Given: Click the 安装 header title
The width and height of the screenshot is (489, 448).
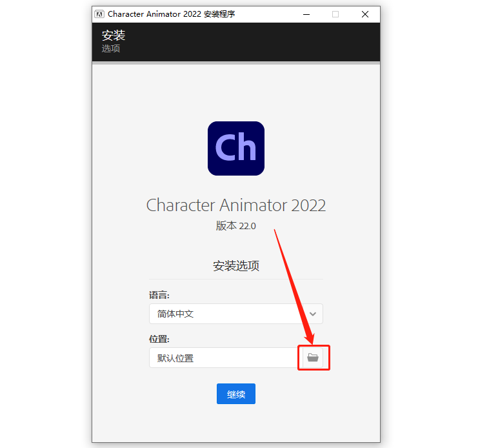Looking at the screenshot, I should pyautogui.click(x=114, y=36).
